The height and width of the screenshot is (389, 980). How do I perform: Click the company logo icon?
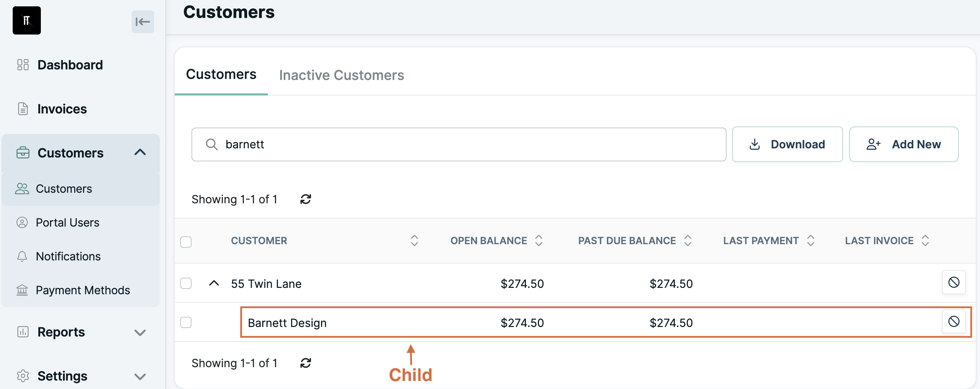27,20
